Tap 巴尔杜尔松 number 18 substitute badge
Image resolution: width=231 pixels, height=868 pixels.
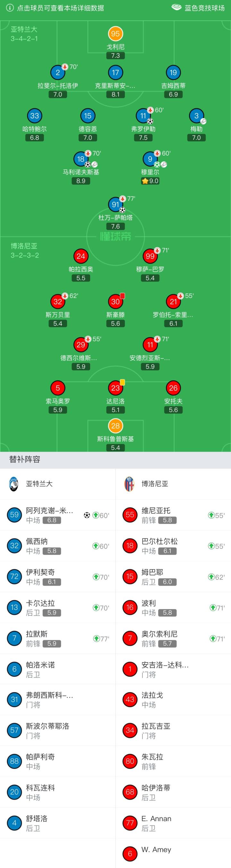(x=130, y=546)
